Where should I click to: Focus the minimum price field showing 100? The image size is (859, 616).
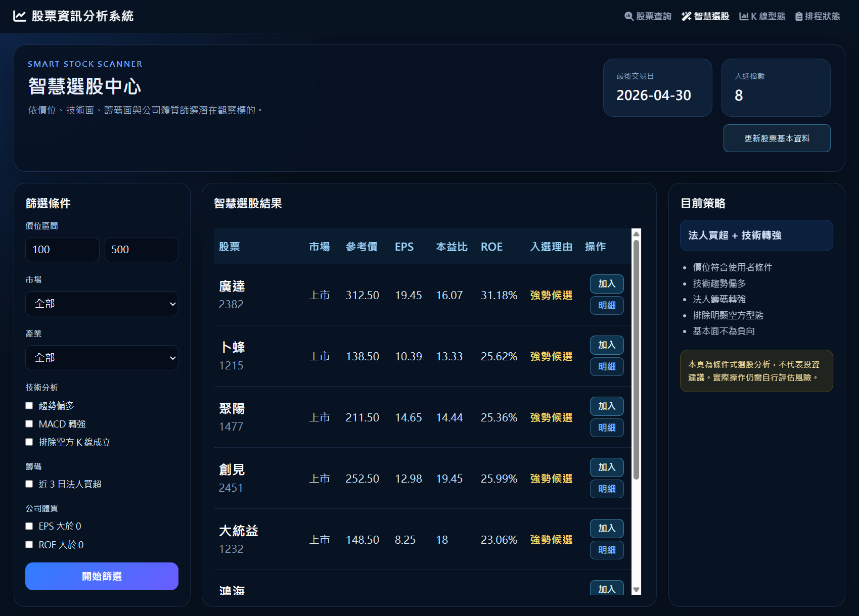coord(62,250)
